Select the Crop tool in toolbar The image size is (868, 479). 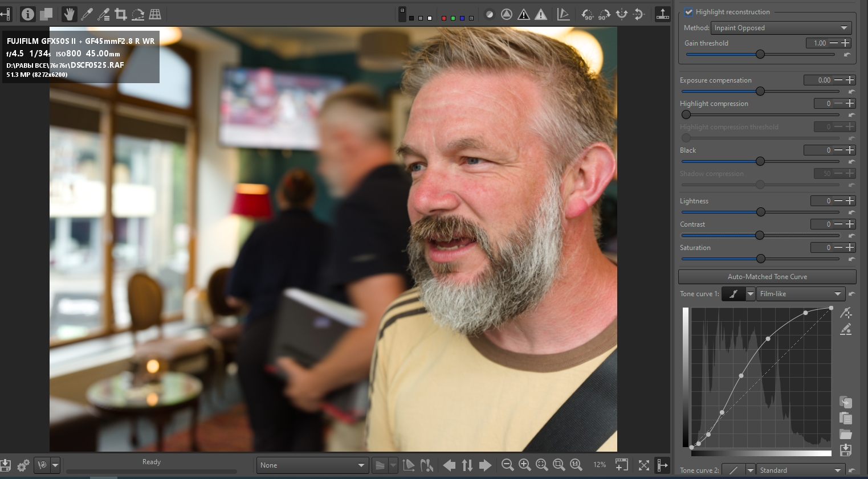[x=121, y=14]
